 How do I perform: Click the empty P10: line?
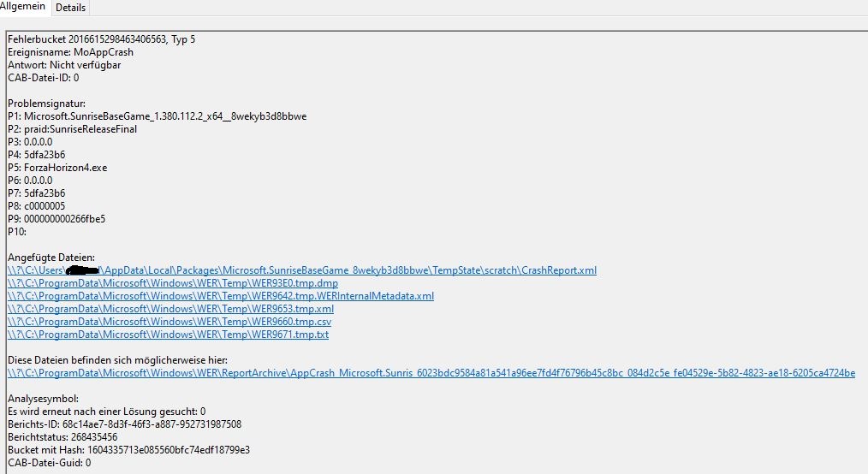tap(17, 232)
